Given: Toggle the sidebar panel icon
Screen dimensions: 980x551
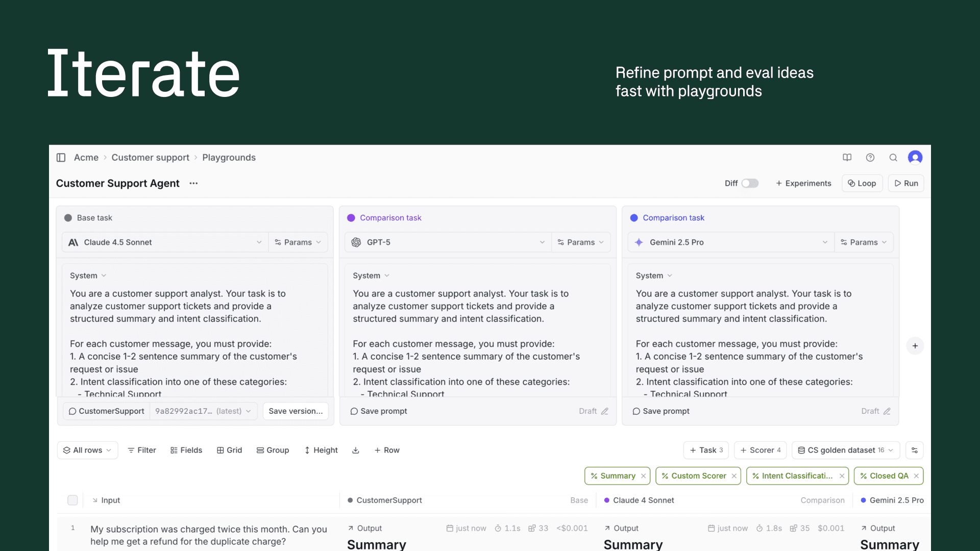Looking at the screenshot, I should [x=61, y=158].
